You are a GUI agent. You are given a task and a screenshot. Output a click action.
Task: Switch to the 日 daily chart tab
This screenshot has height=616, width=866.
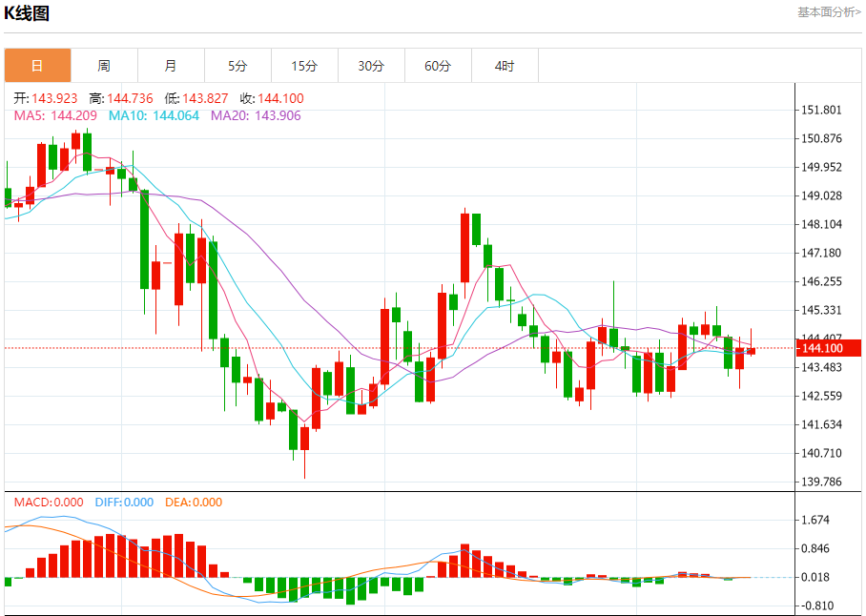pyautogui.click(x=37, y=66)
